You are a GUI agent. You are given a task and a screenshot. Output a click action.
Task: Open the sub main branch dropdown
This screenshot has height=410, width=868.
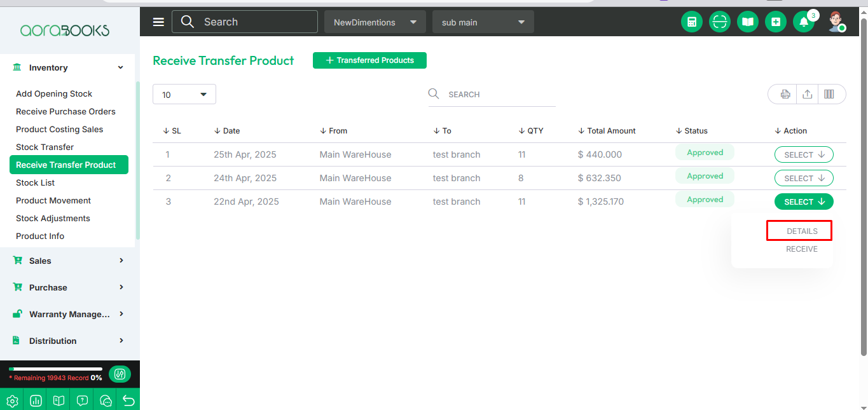(483, 22)
